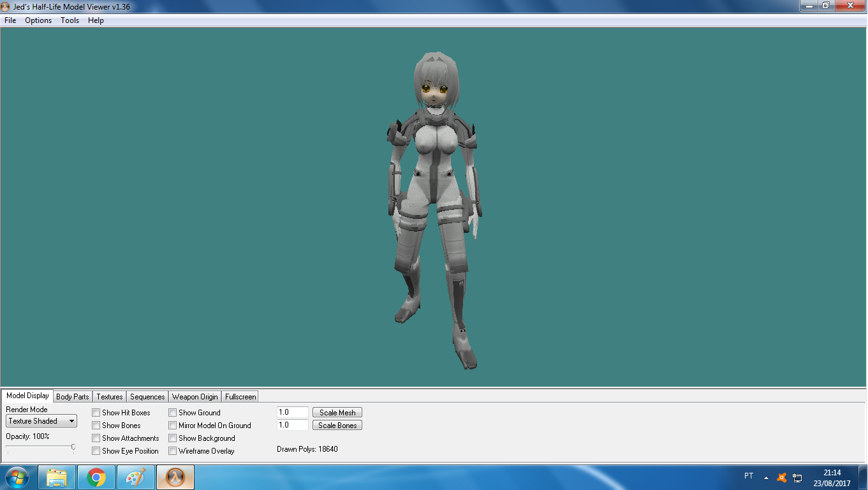
Task: Select Half-Life Model Viewer taskbar icon
Action: (x=175, y=477)
